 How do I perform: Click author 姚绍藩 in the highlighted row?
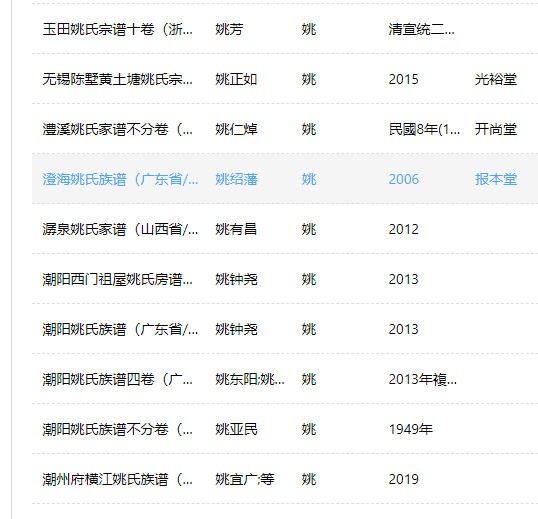click(x=236, y=179)
